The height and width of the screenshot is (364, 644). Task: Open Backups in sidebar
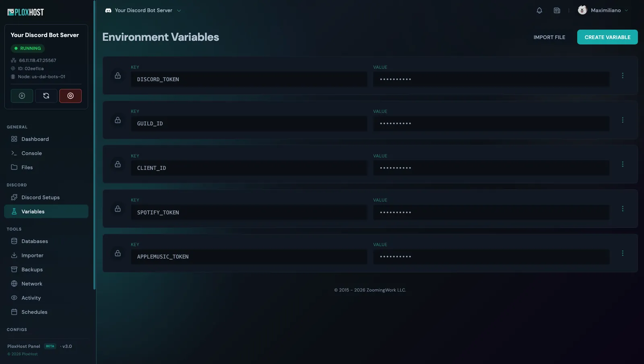tap(46, 269)
